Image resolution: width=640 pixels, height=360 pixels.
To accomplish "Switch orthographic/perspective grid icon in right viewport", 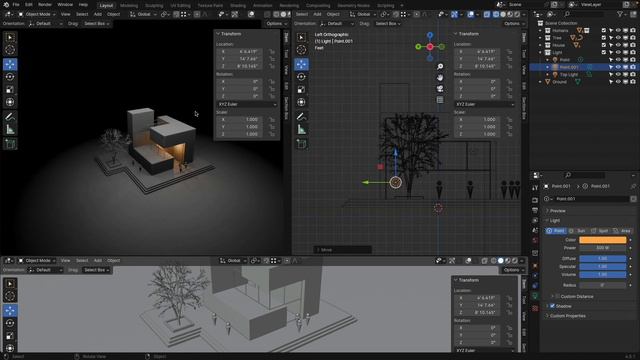I will [x=440, y=100].
